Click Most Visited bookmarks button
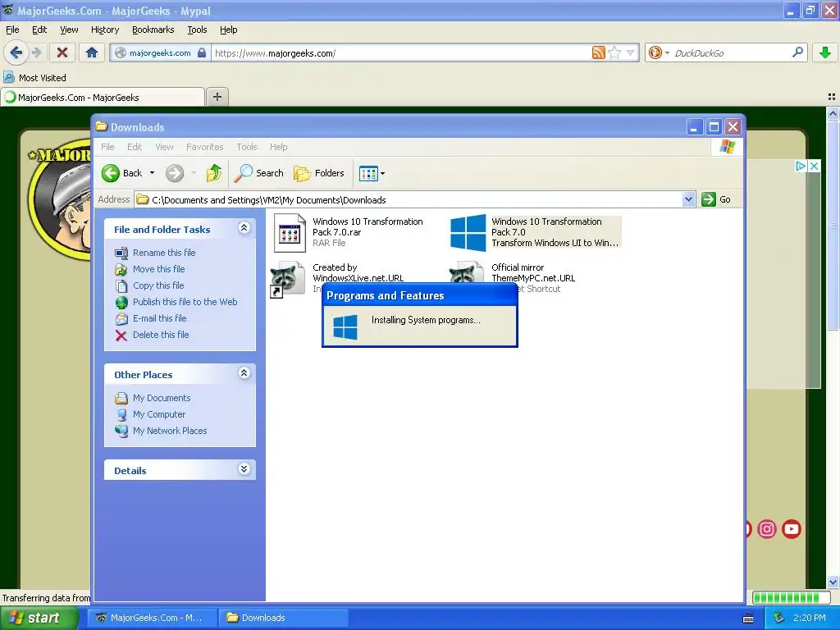Screen dimensions: 840x630 coord(34,78)
